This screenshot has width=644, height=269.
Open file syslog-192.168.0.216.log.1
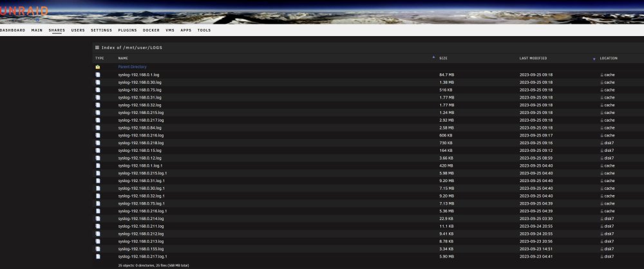(x=142, y=211)
